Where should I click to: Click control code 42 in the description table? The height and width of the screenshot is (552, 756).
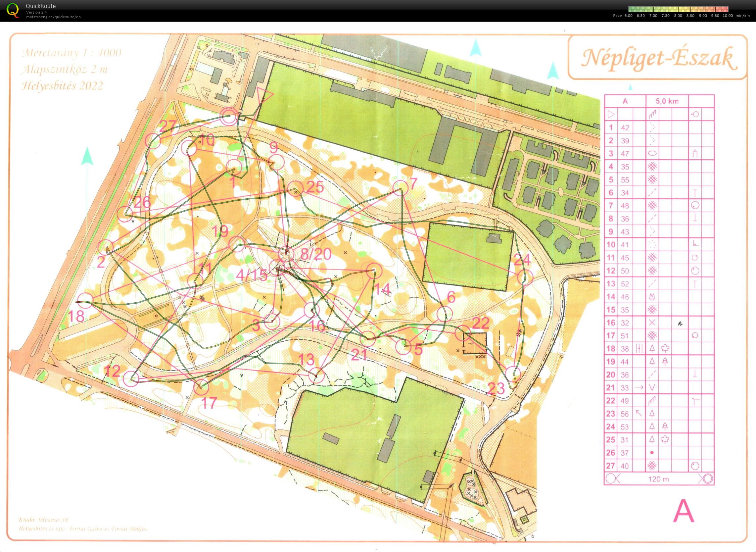[625, 127]
